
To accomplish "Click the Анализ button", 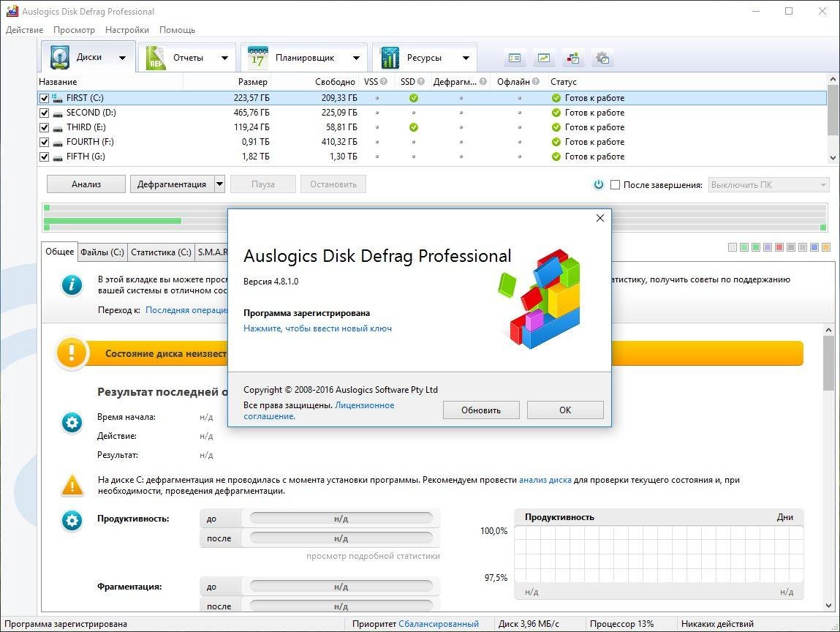I will point(86,184).
